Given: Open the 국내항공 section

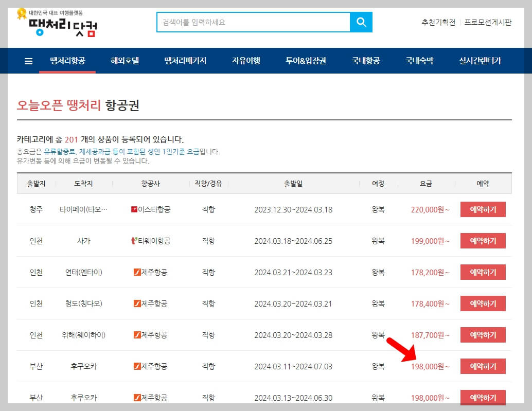Looking at the screenshot, I should pyautogui.click(x=365, y=60).
